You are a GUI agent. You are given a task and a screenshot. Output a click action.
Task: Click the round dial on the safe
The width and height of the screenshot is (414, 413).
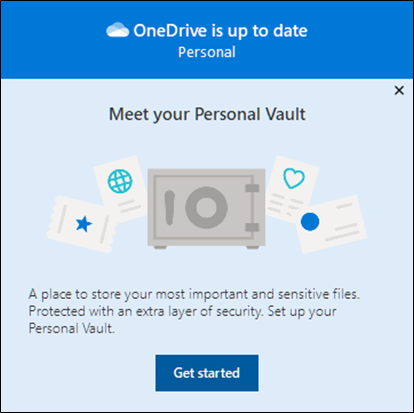[x=206, y=208]
